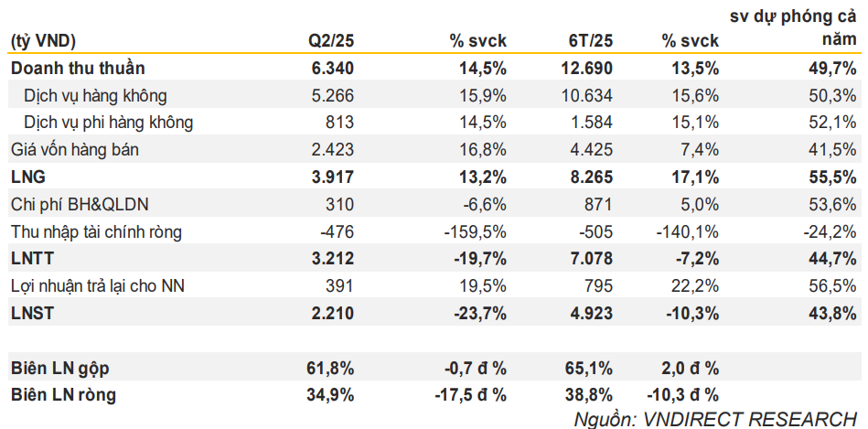Select the -159,5% financial income change
The height and width of the screenshot is (429, 868).
click(475, 231)
